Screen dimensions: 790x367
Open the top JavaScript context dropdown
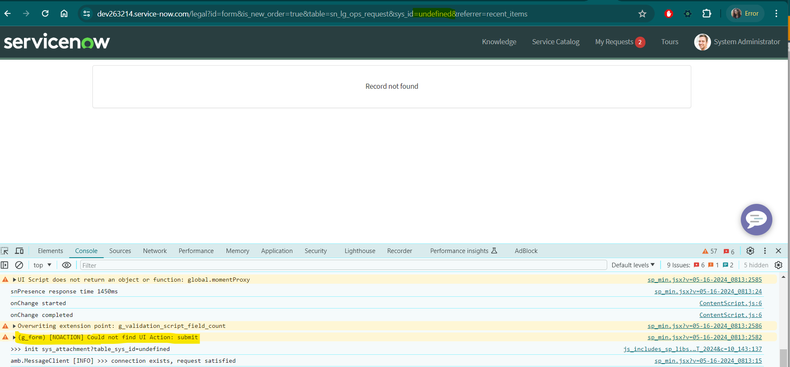[42, 265]
